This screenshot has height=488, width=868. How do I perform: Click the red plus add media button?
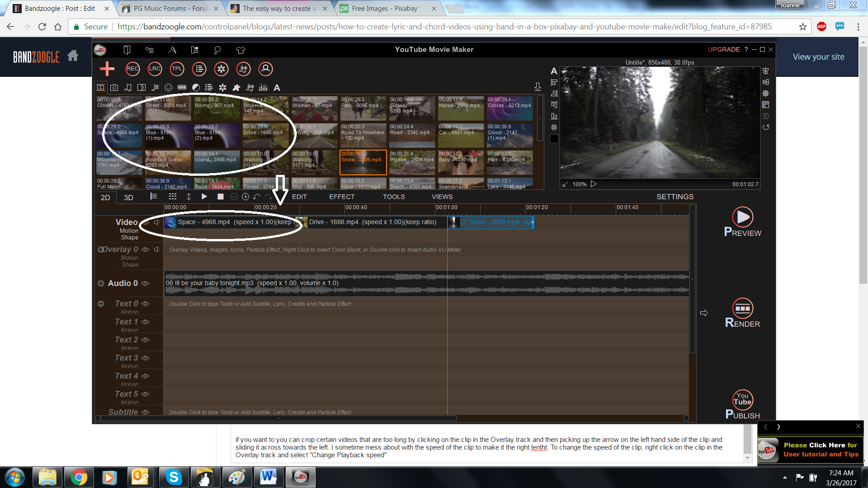(107, 69)
